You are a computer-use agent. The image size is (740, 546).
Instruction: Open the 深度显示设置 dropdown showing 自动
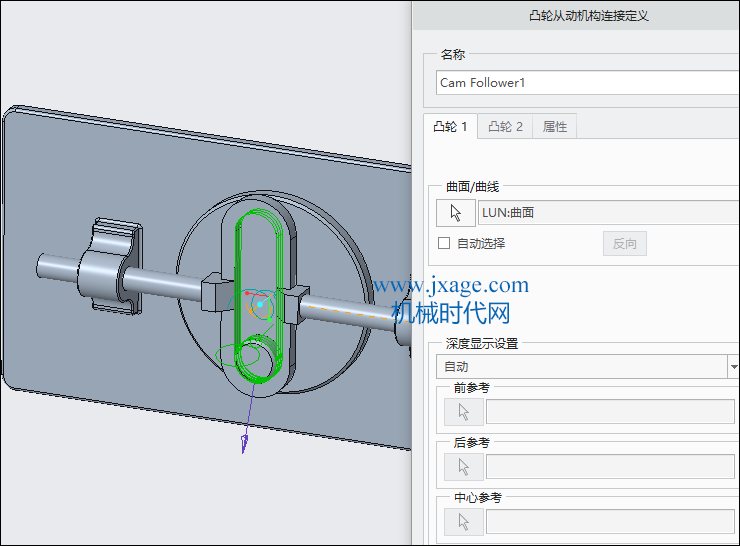[587, 367]
